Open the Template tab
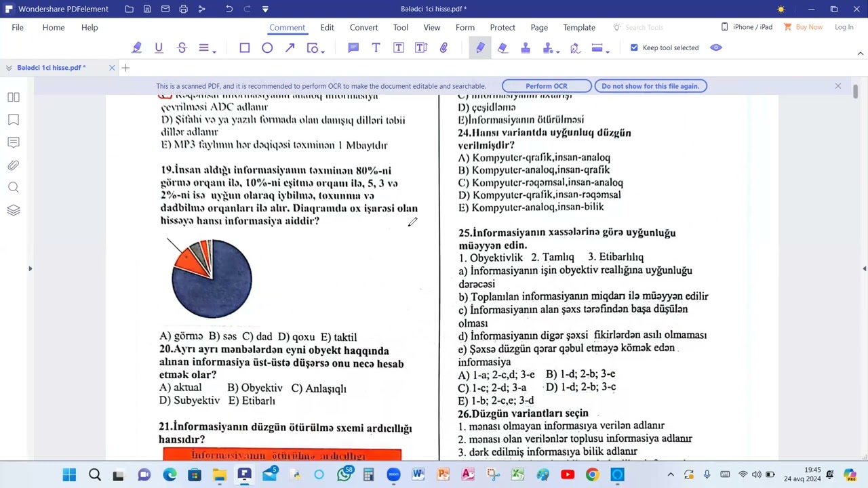The height and width of the screenshot is (488, 868). coord(579,27)
